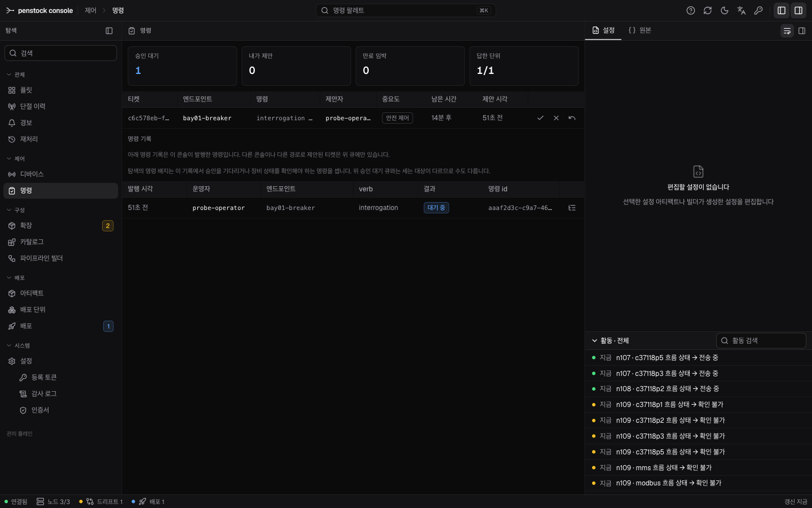This screenshot has height=508, width=812.
Task: Collapse the 제어 section
Action: [x=16, y=159]
